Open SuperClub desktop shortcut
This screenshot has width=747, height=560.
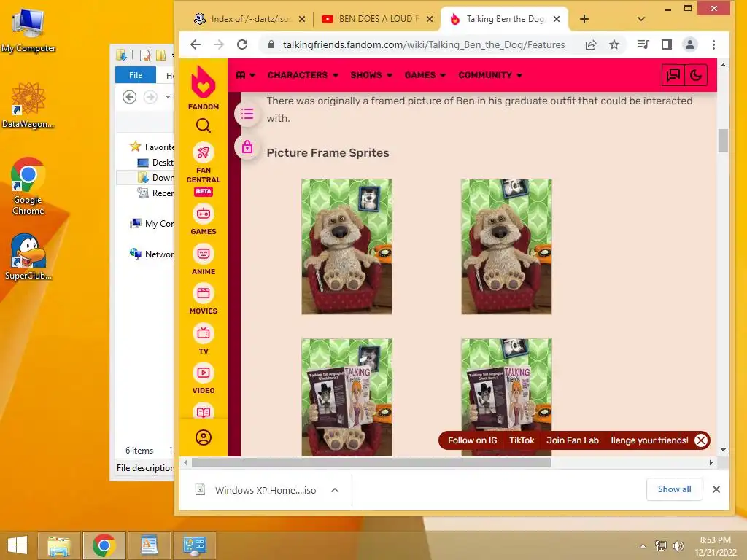pyautogui.click(x=28, y=257)
